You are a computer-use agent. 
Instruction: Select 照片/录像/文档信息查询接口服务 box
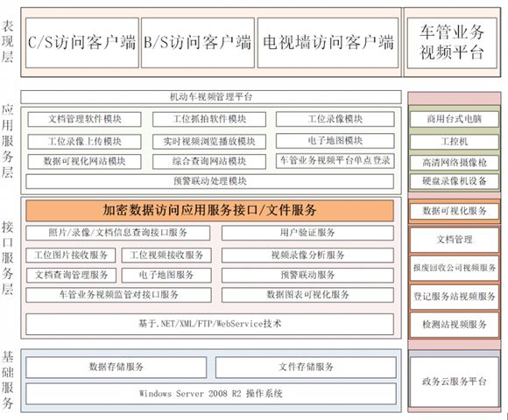[x=118, y=233]
